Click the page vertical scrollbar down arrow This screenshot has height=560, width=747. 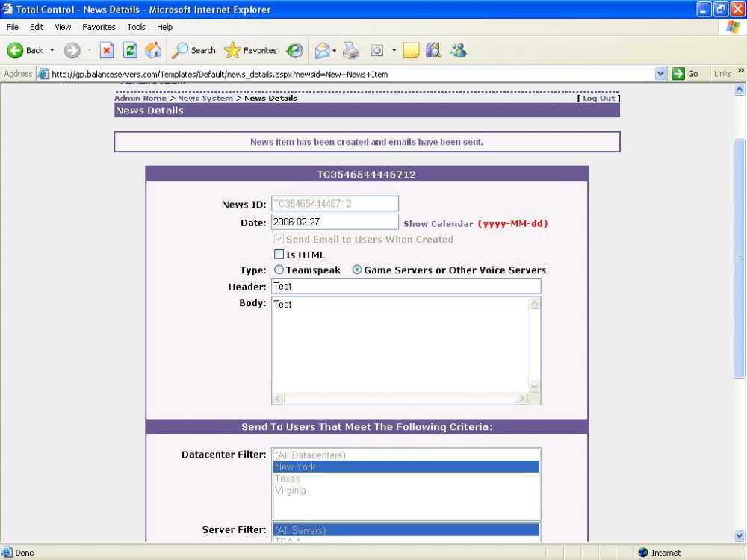click(740, 535)
